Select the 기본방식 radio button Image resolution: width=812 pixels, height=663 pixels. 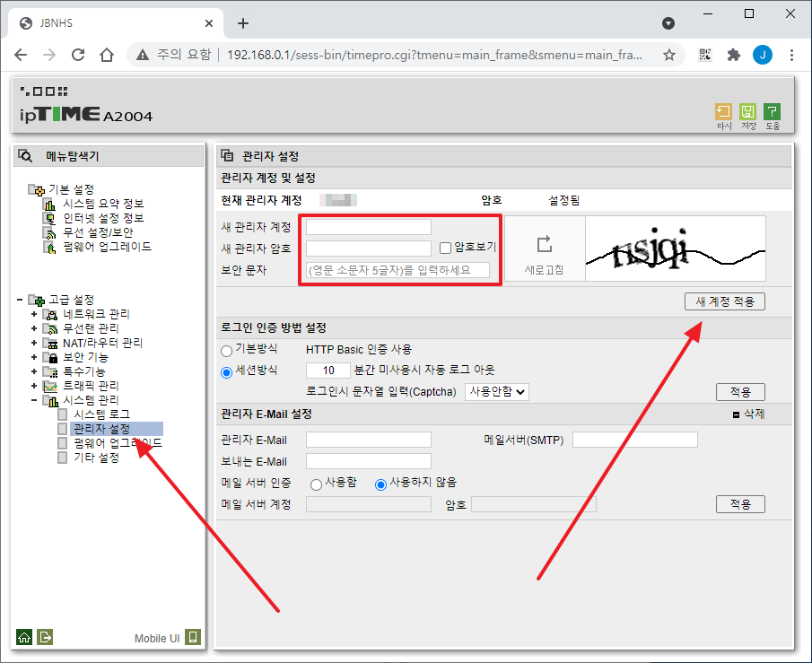(226, 351)
